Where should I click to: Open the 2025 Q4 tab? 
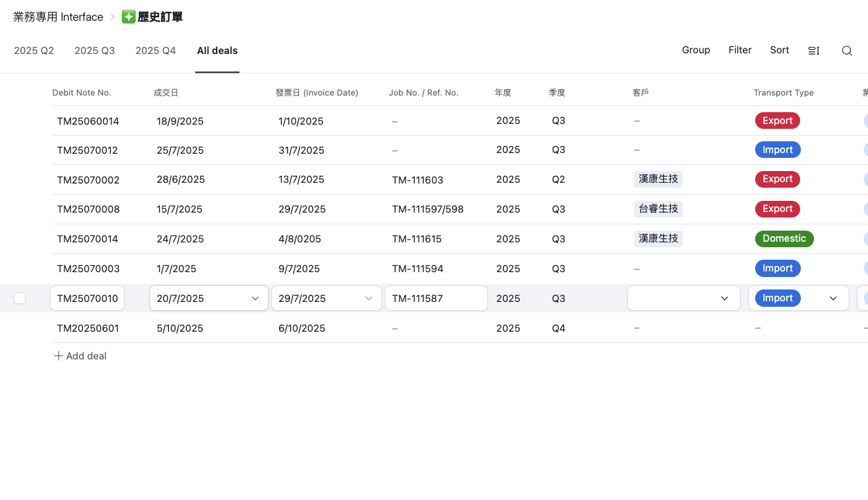(156, 51)
